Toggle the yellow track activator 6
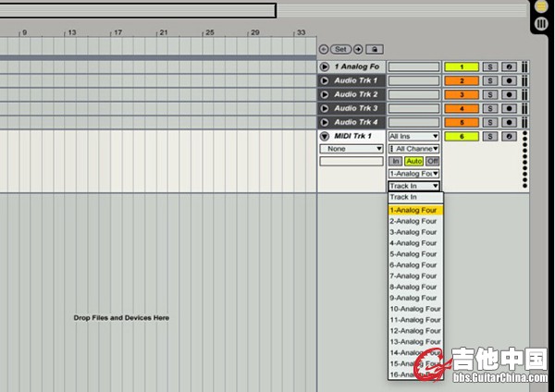Viewport: 555px width, 392px height. (461, 136)
